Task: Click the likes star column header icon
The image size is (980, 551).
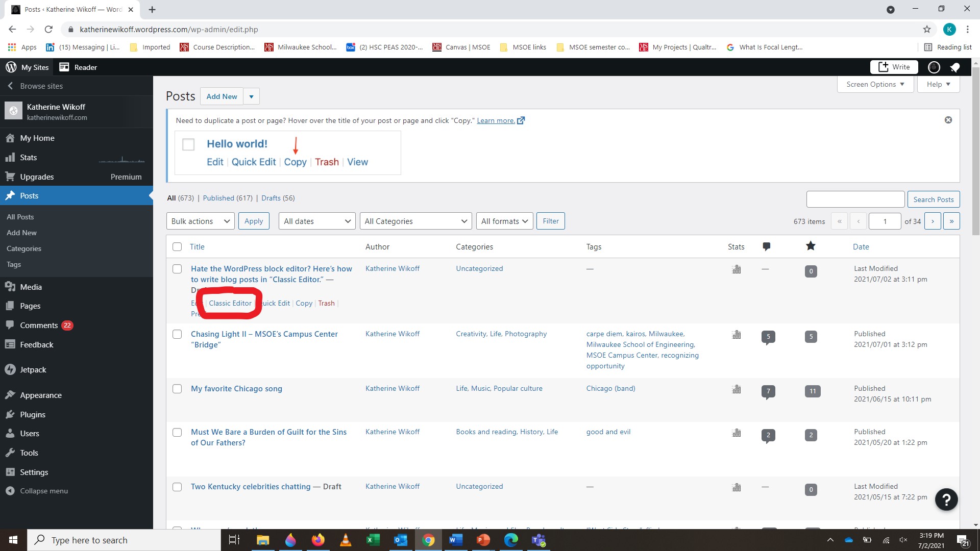Action: point(811,246)
